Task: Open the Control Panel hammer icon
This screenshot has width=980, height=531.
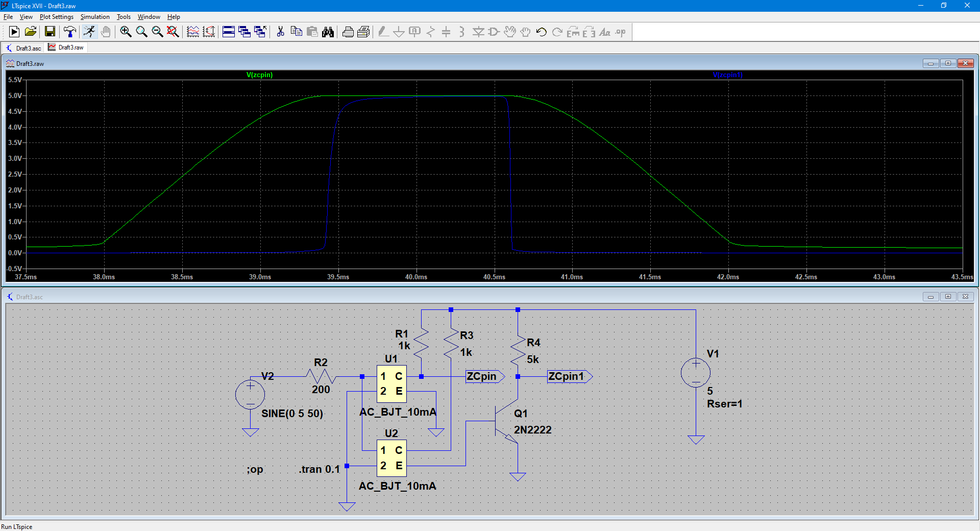Action: 70,32
